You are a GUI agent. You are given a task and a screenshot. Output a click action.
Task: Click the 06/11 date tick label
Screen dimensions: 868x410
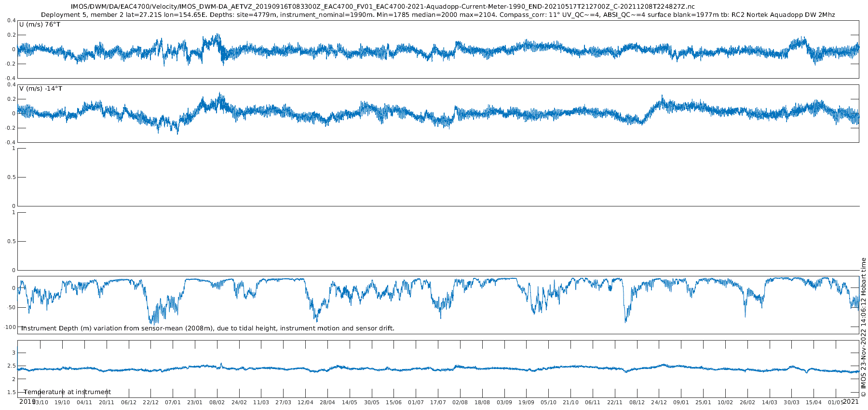593,402
